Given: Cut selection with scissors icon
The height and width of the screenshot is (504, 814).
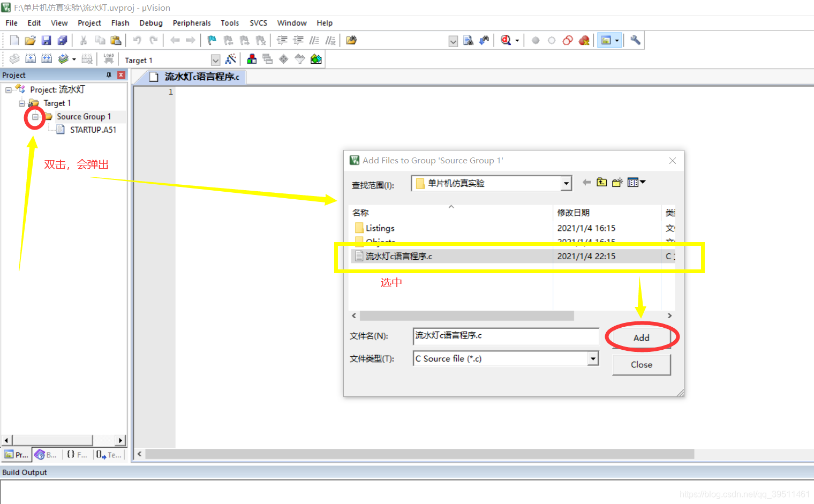Looking at the screenshot, I should [x=84, y=40].
